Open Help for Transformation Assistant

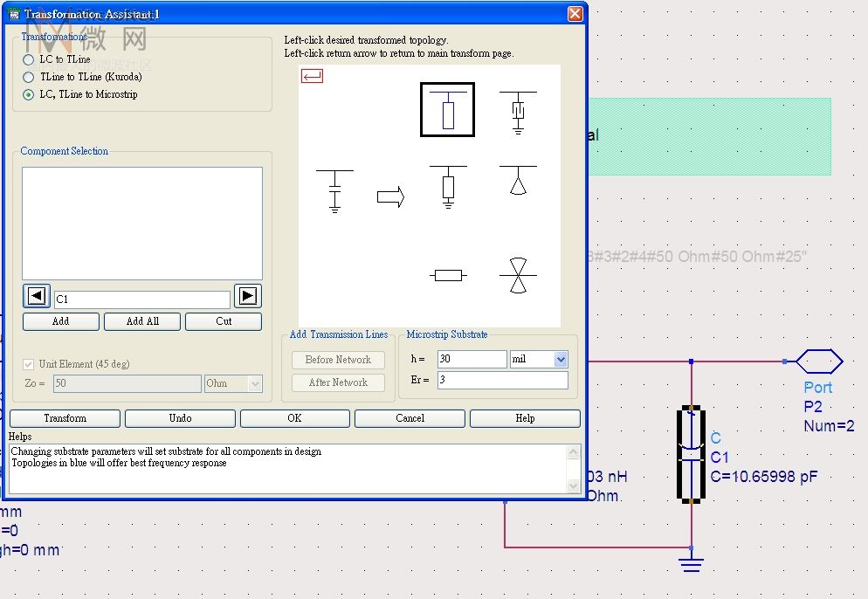coord(525,418)
